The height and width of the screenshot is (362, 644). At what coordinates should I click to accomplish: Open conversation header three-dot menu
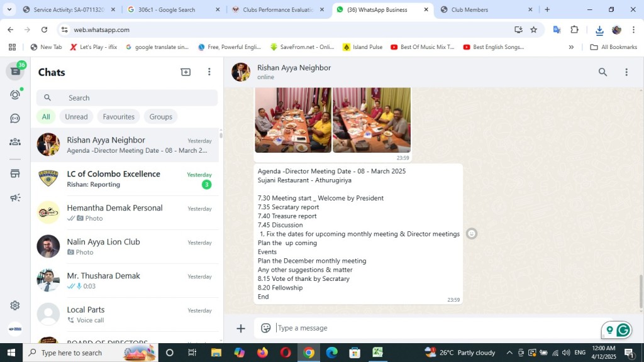click(626, 72)
